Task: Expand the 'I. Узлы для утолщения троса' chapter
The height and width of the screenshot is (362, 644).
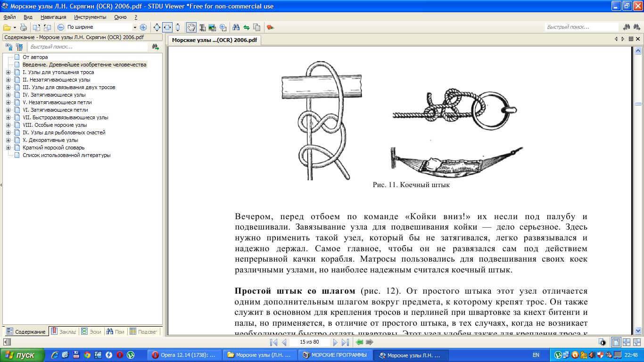Action: (8, 72)
